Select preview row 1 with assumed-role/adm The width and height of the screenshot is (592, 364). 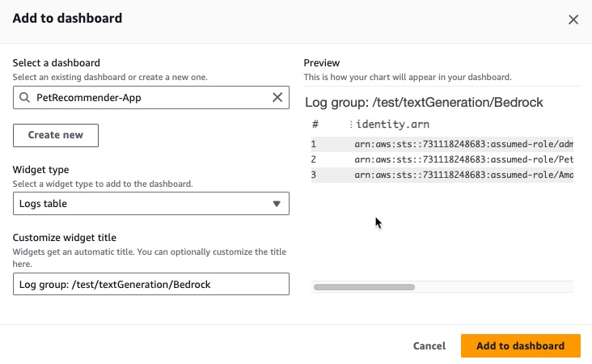(442, 144)
